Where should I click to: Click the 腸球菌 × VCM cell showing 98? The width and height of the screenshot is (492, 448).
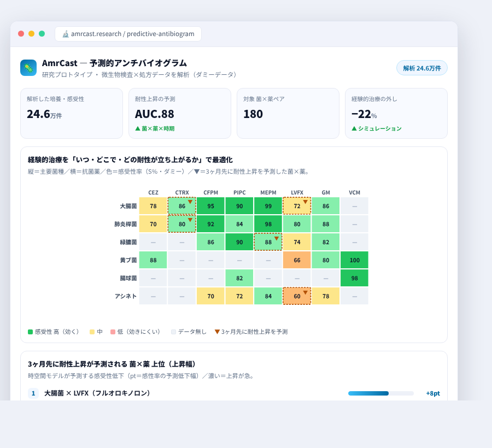pyautogui.click(x=355, y=278)
